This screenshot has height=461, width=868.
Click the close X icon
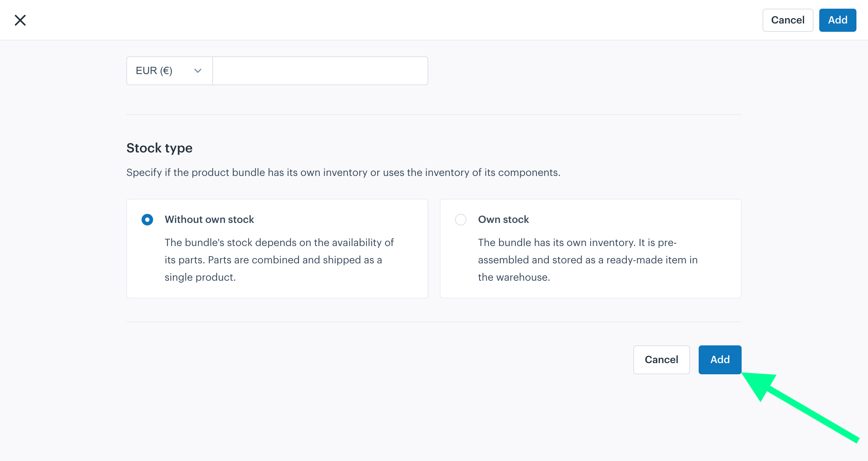click(x=19, y=20)
